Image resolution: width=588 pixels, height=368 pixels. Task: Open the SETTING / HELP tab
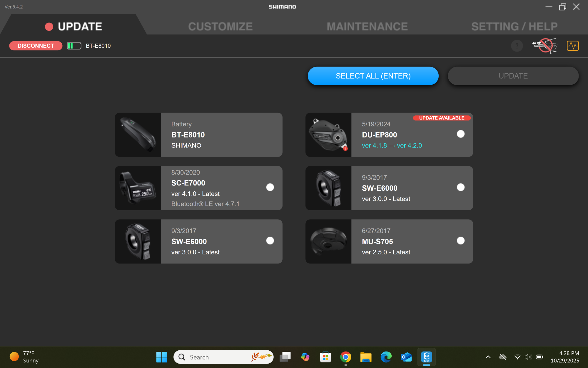coord(514,26)
